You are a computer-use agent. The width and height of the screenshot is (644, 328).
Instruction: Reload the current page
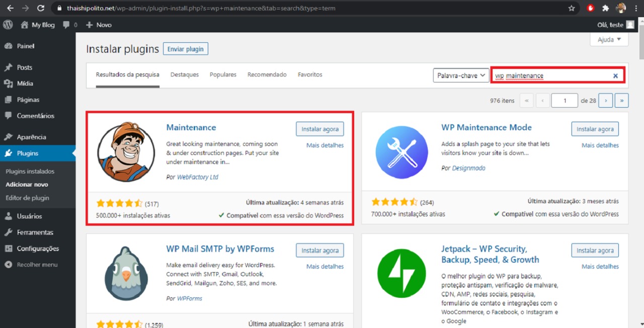click(x=41, y=8)
